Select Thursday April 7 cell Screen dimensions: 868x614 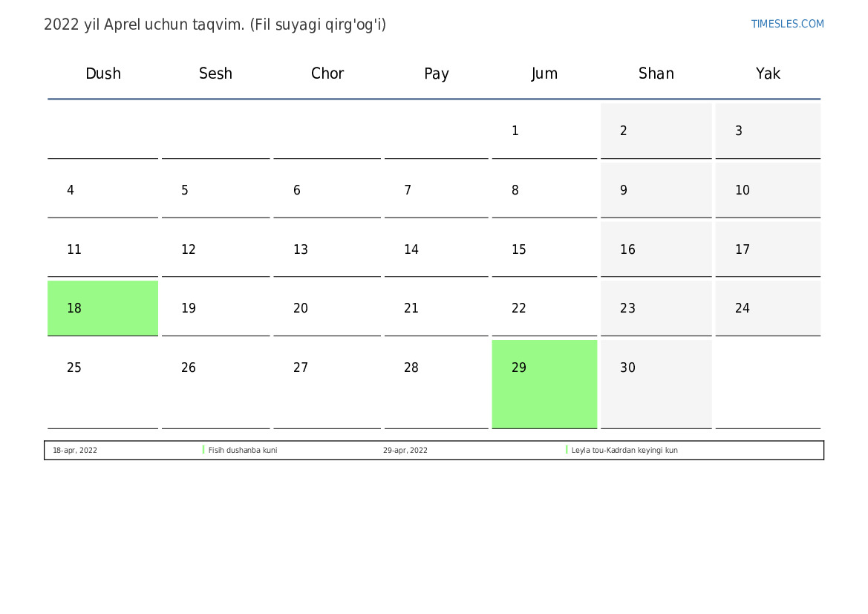(x=436, y=190)
